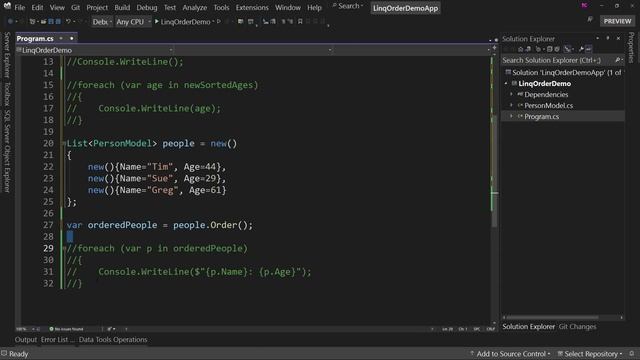640x360 pixels.
Task: Open the Git menu
Action: coord(76,7)
